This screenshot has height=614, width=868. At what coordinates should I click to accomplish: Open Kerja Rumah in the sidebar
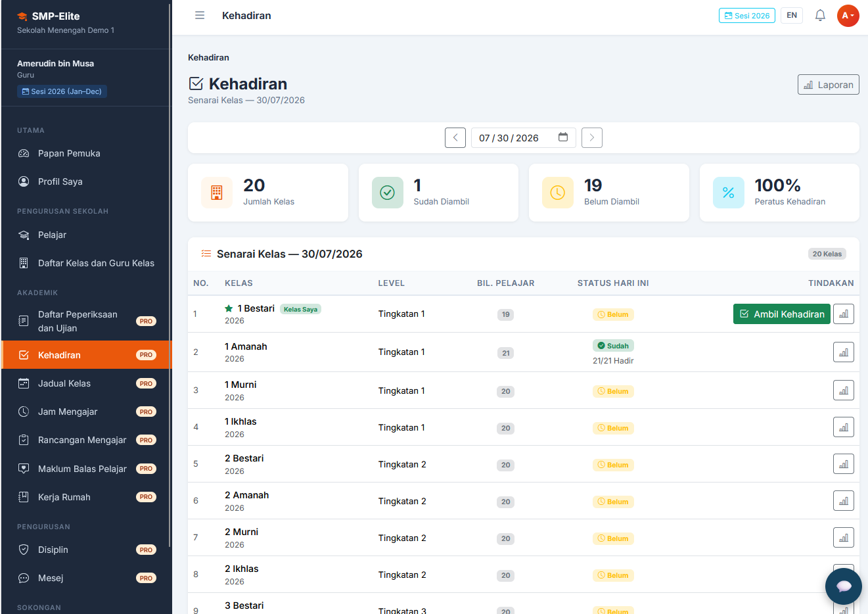pos(85,497)
